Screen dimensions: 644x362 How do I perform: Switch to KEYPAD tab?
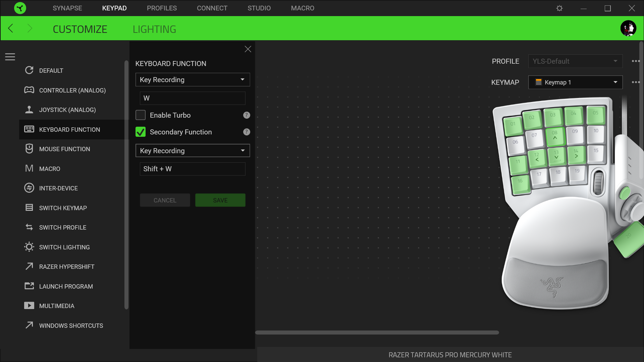(114, 8)
